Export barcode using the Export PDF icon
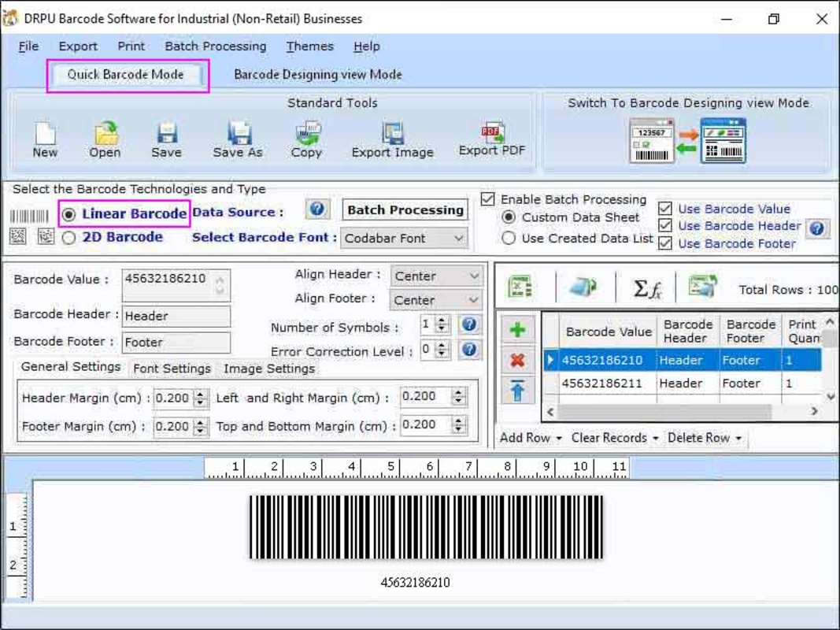 point(492,135)
